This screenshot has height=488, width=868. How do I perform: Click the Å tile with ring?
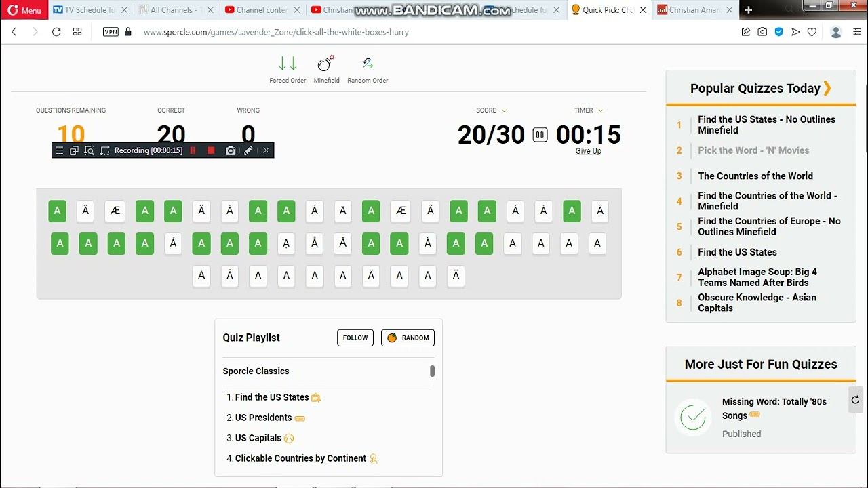pos(315,243)
